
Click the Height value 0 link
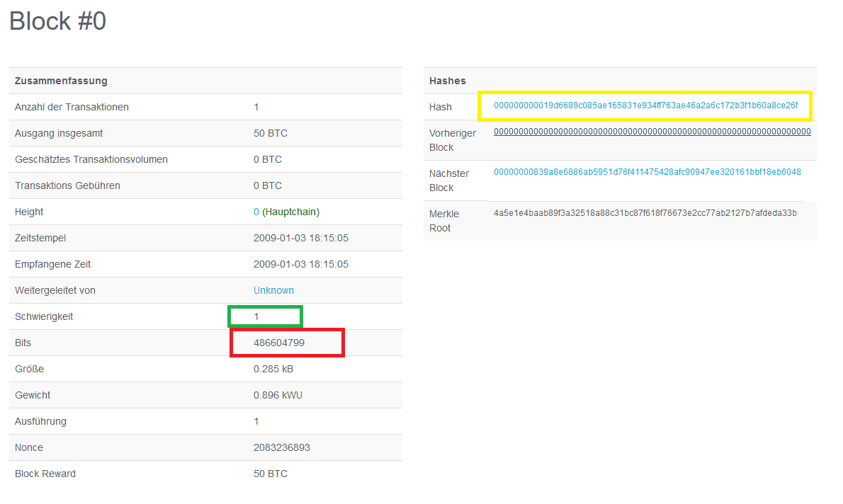256,212
